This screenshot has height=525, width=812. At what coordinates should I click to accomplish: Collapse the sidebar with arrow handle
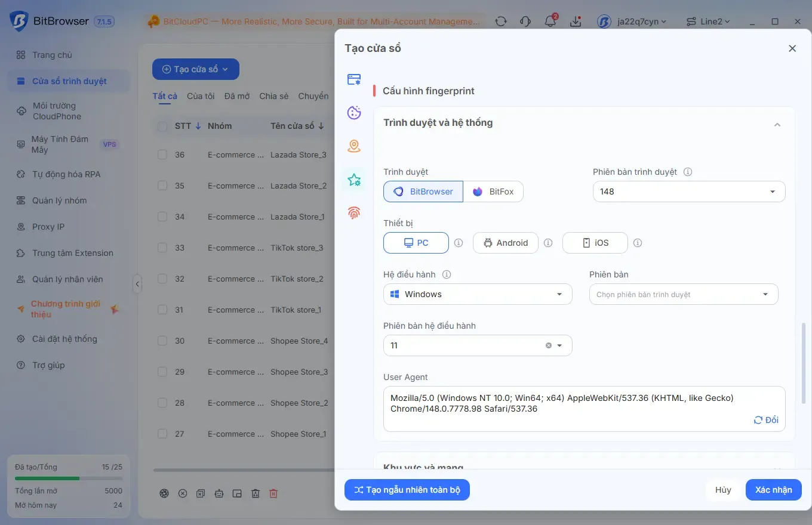coord(137,284)
